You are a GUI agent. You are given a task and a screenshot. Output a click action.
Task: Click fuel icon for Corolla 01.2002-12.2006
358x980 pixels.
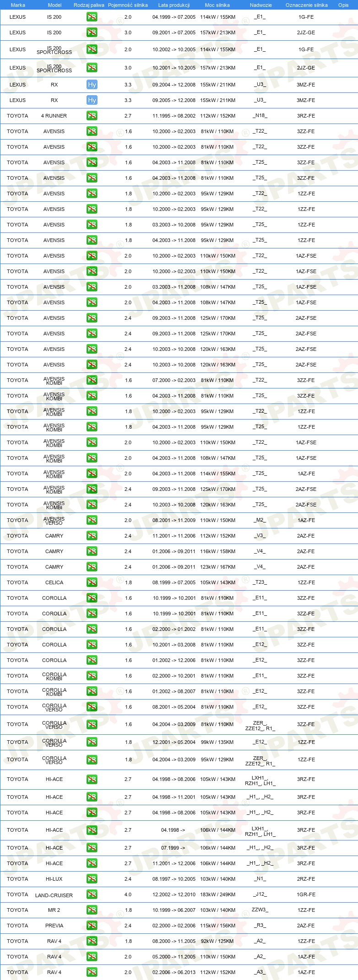(x=92, y=660)
